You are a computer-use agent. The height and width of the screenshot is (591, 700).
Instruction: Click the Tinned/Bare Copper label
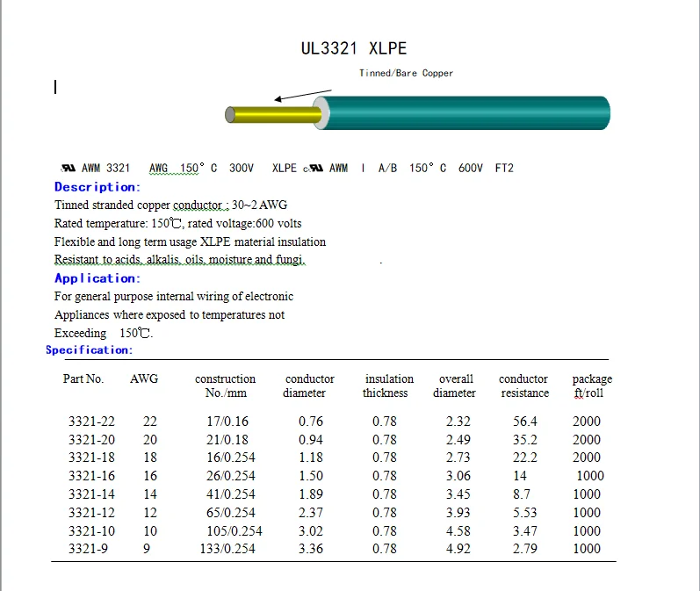pos(406,73)
